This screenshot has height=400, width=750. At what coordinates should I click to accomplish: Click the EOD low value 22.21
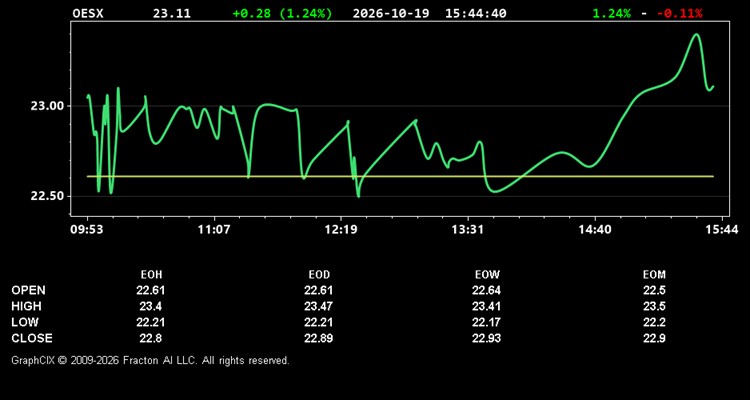tap(319, 322)
